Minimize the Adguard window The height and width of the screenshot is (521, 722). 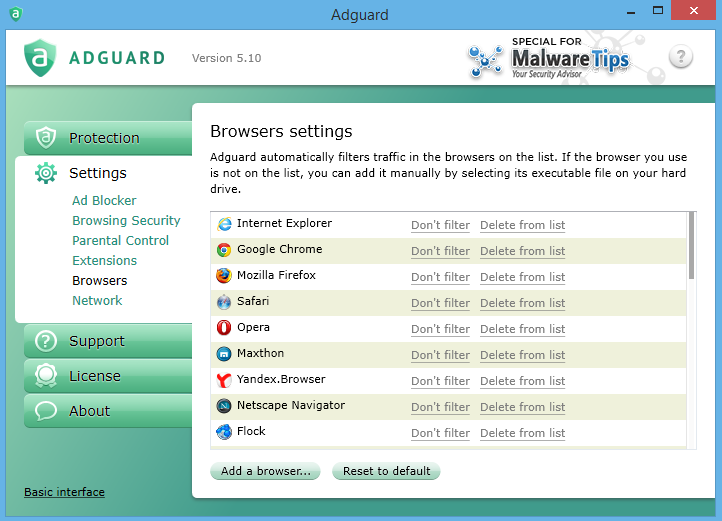coord(631,11)
